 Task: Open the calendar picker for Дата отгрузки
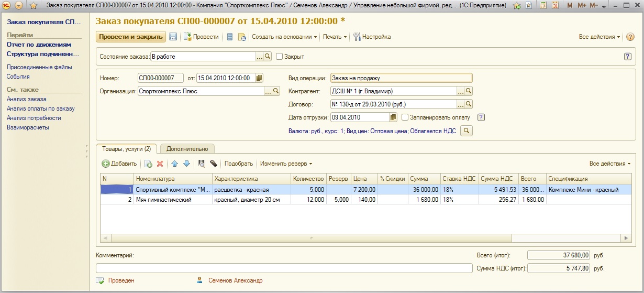point(393,117)
